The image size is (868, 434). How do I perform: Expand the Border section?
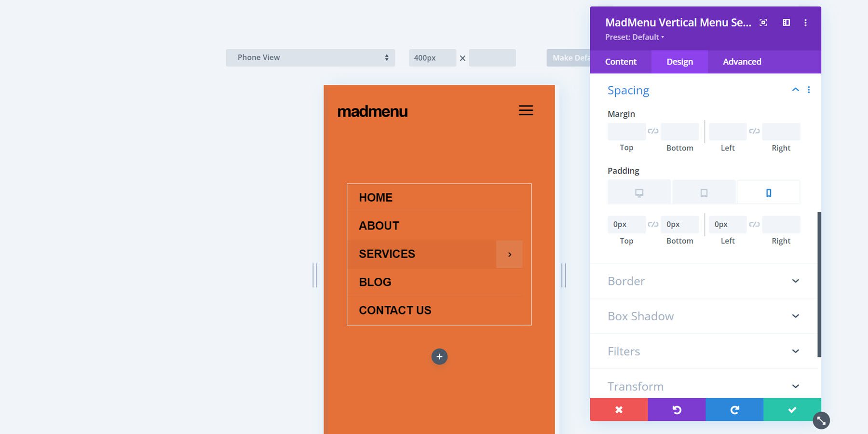[x=702, y=281]
